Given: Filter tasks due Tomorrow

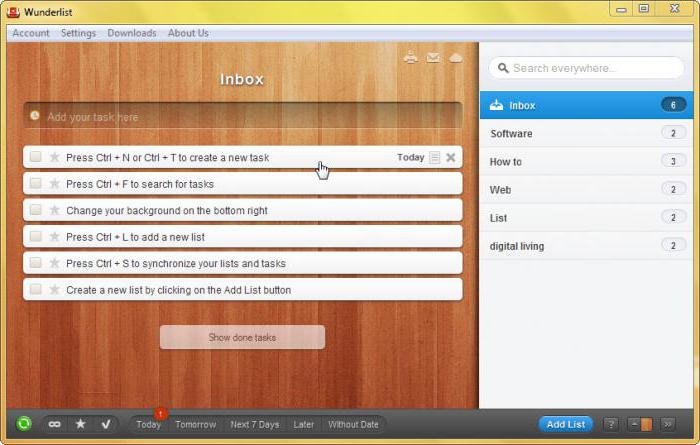Looking at the screenshot, I should 196,424.
